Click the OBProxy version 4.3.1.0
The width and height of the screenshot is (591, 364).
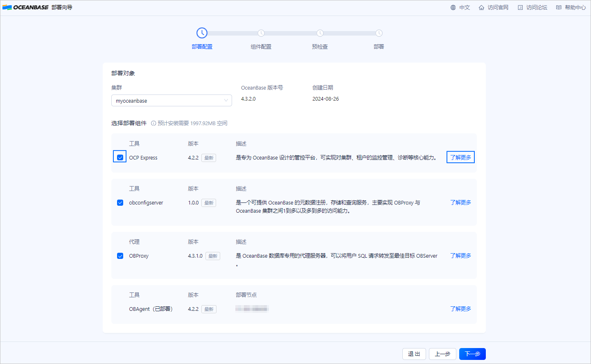[x=195, y=256]
